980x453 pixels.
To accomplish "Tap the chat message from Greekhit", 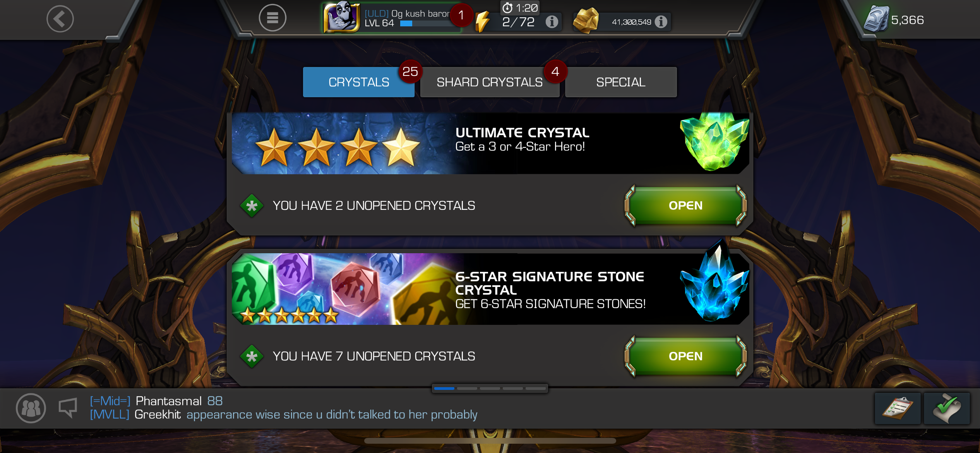I will pos(283,414).
